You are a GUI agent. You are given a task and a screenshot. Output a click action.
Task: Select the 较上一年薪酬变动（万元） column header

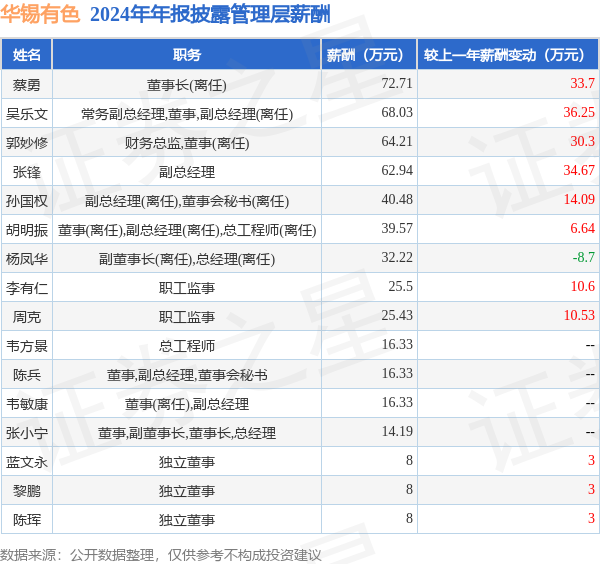[508, 55]
